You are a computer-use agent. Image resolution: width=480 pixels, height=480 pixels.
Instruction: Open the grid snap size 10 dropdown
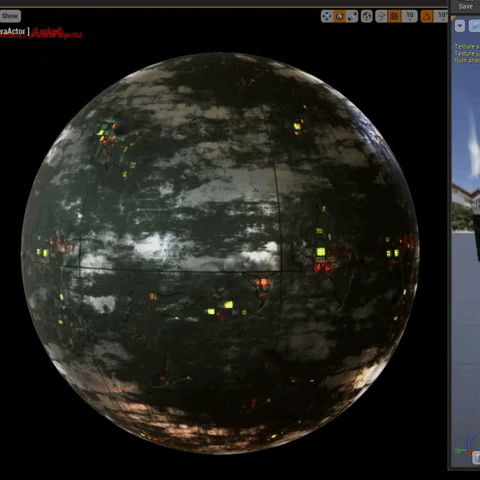pos(410,16)
